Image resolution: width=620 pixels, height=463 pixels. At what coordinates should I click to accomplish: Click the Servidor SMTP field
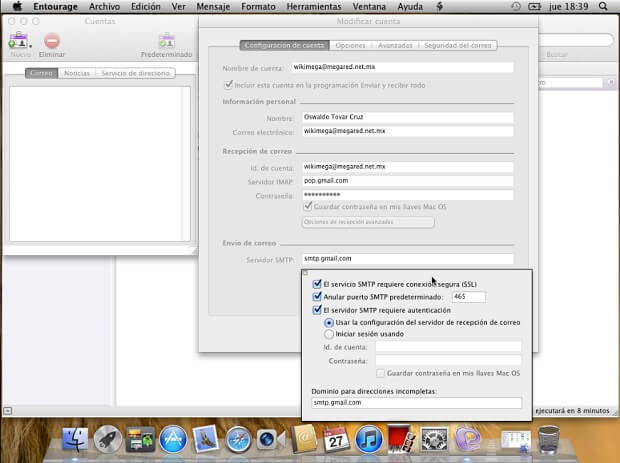pos(408,259)
